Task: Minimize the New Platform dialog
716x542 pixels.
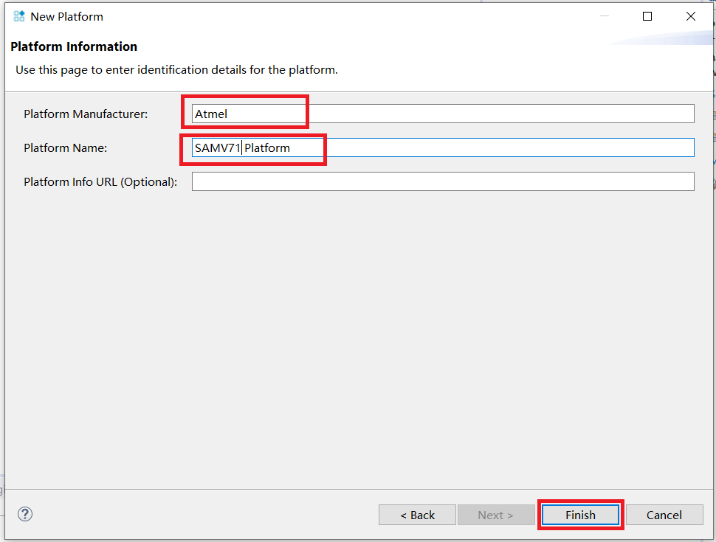Action: pos(603,16)
